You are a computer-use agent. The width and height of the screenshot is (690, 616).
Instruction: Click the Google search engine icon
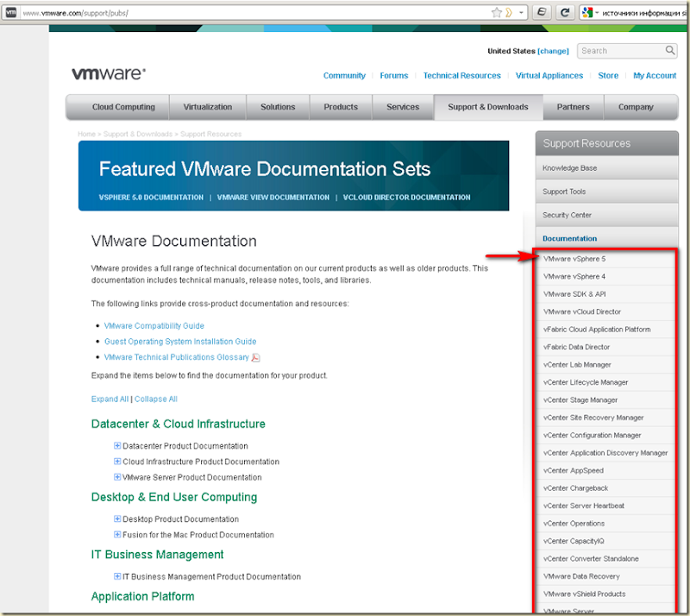click(587, 12)
